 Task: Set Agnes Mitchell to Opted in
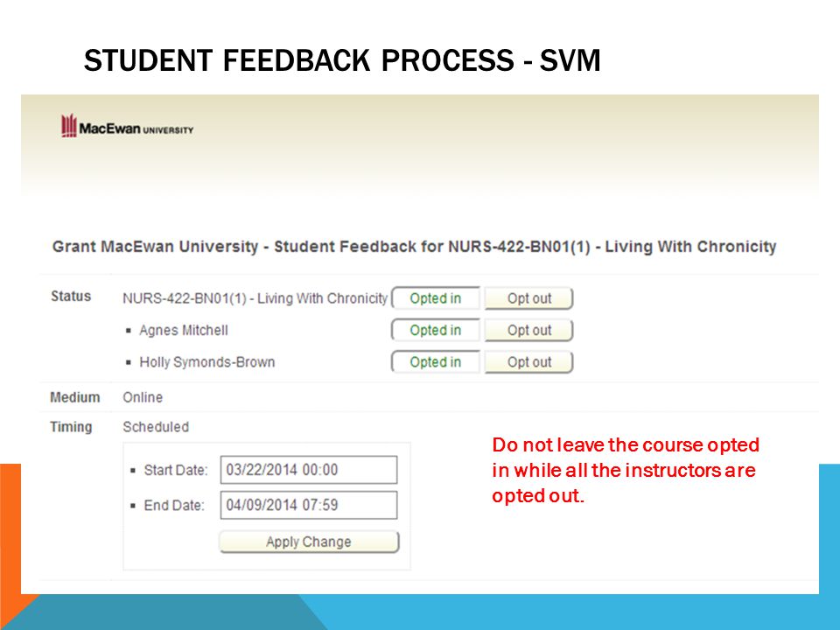point(436,330)
